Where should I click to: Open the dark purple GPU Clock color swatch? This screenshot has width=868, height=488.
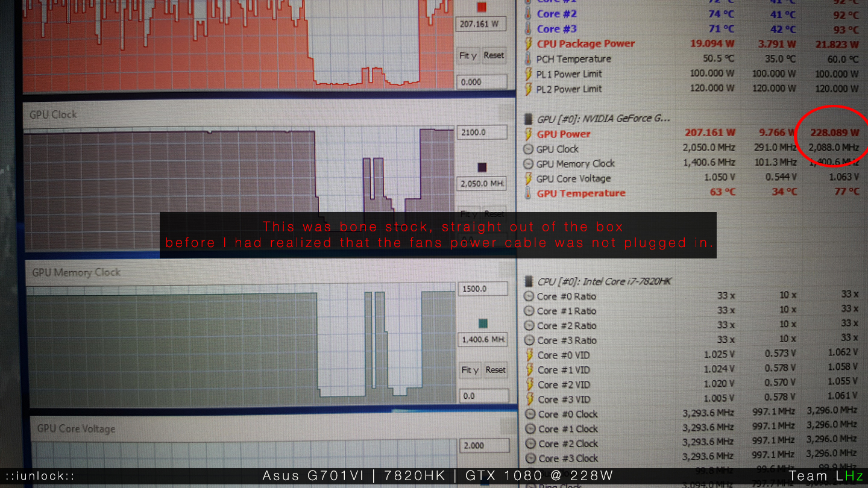(482, 167)
